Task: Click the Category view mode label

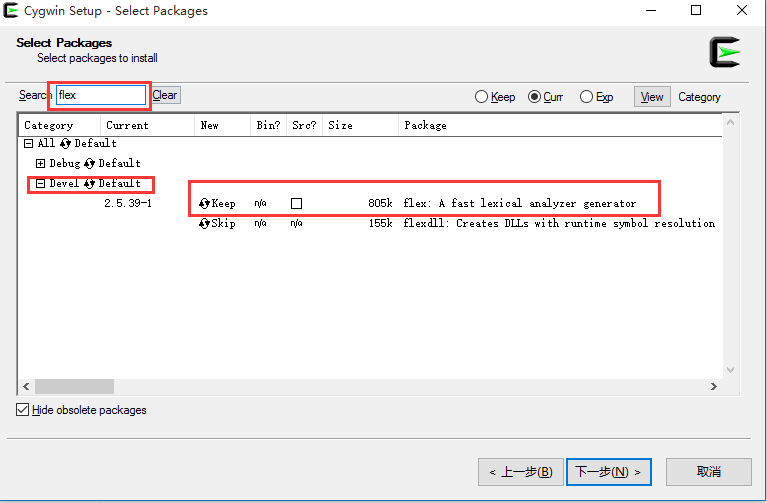Action: pyautogui.click(x=699, y=97)
